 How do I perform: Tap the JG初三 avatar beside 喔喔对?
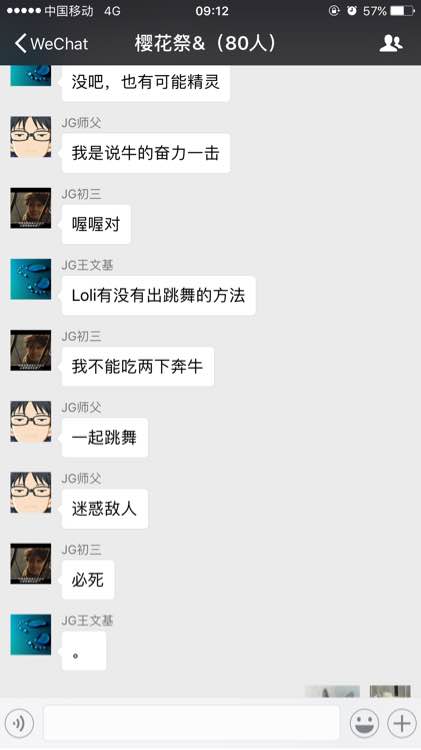pyautogui.click(x=31, y=208)
